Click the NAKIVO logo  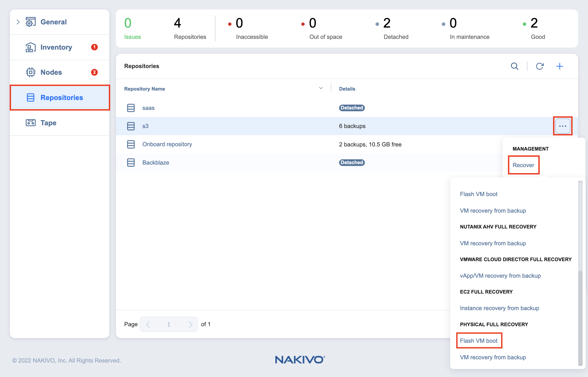(300, 360)
